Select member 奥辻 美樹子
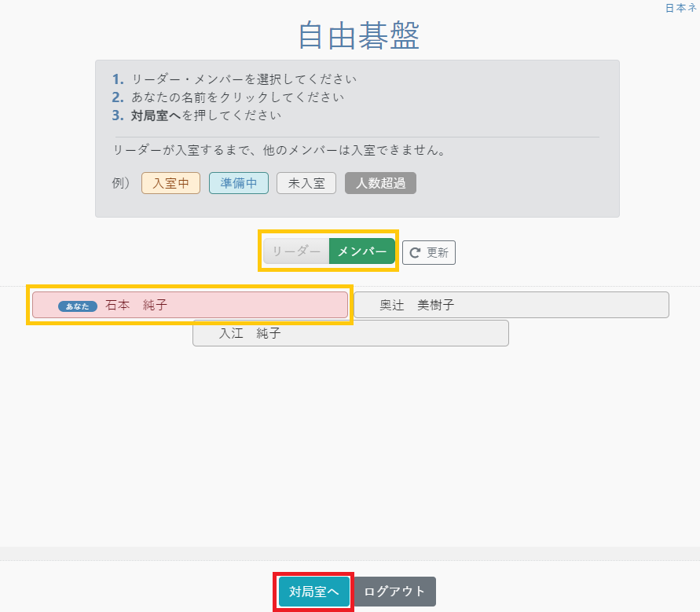This screenshot has height=612, width=700. point(511,305)
